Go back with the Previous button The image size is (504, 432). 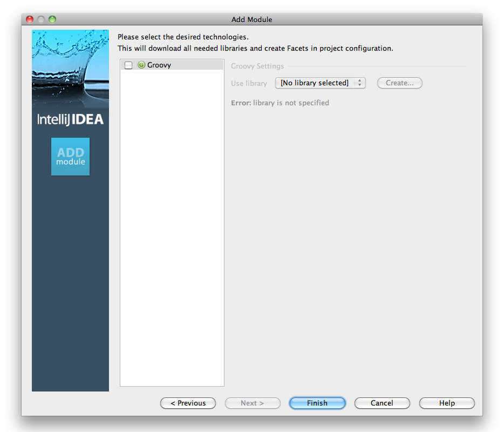pyautogui.click(x=188, y=403)
